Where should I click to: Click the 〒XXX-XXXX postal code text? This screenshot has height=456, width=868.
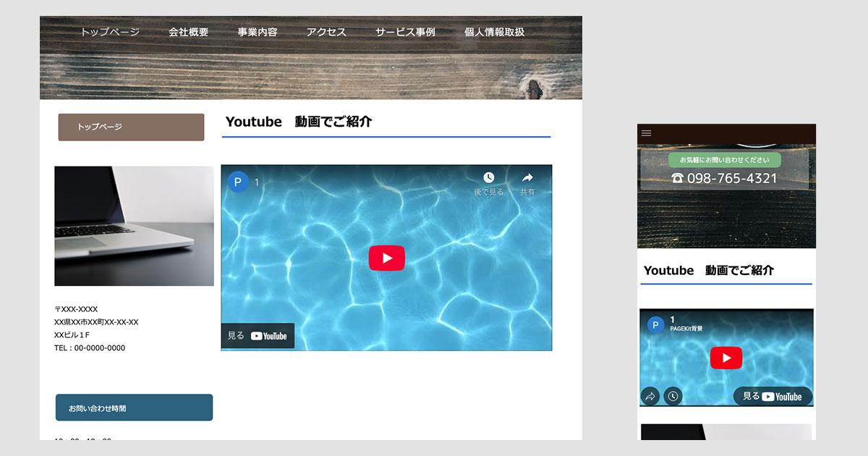76,309
